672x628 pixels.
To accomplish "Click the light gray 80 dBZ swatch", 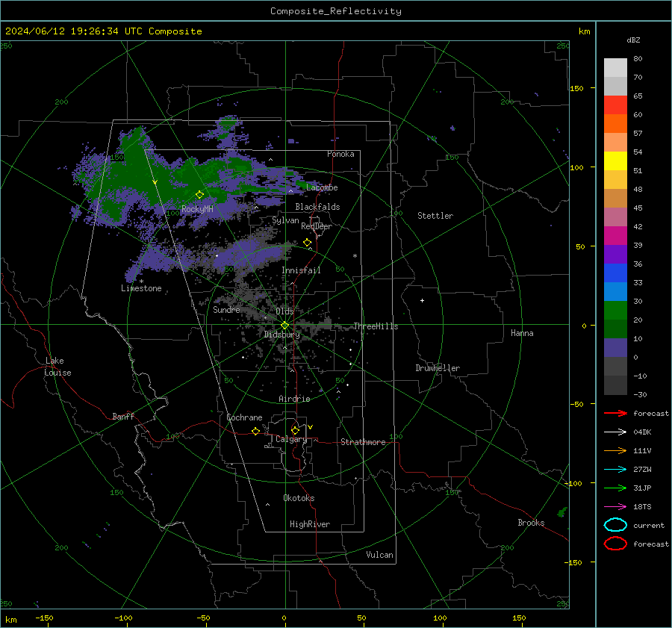I will (x=615, y=68).
